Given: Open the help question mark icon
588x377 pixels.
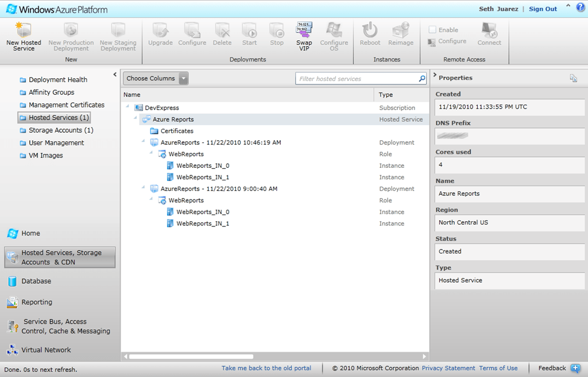Looking at the screenshot, I should pyautogui.click(x=581, y=7).
